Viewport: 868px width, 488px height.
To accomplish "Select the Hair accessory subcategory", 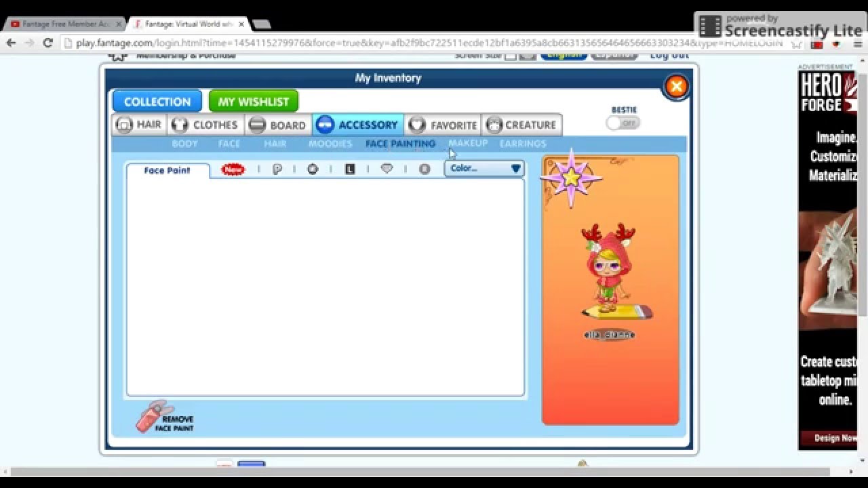I will pos(275,144).
